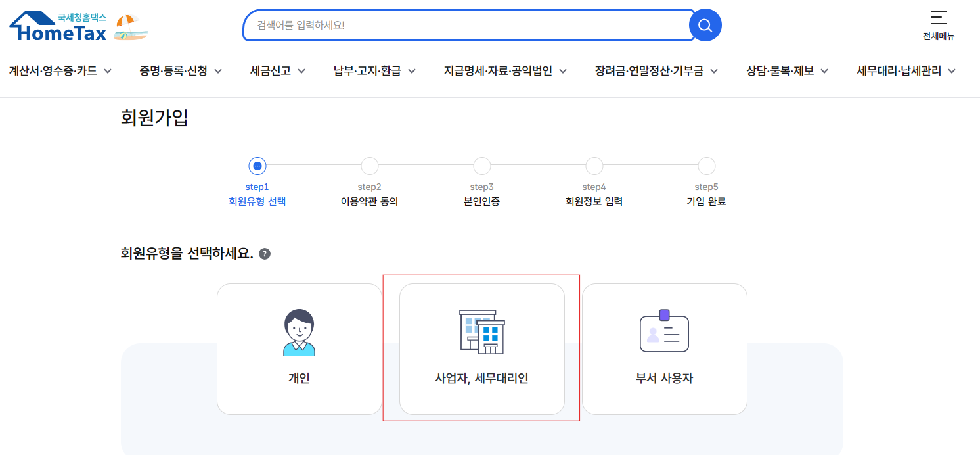
Task: Select the 부서 사용자 ID card icon
Action: pos(664,331)
